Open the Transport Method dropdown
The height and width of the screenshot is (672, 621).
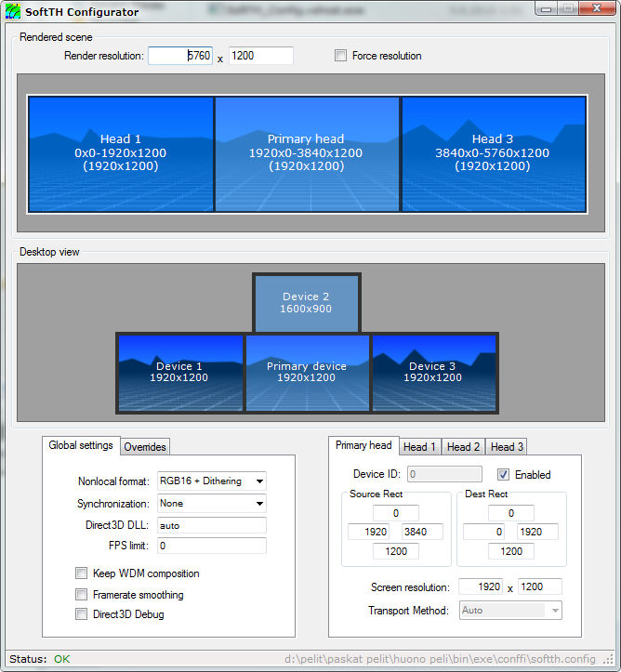pyautogui.click(x=510, y=611)
